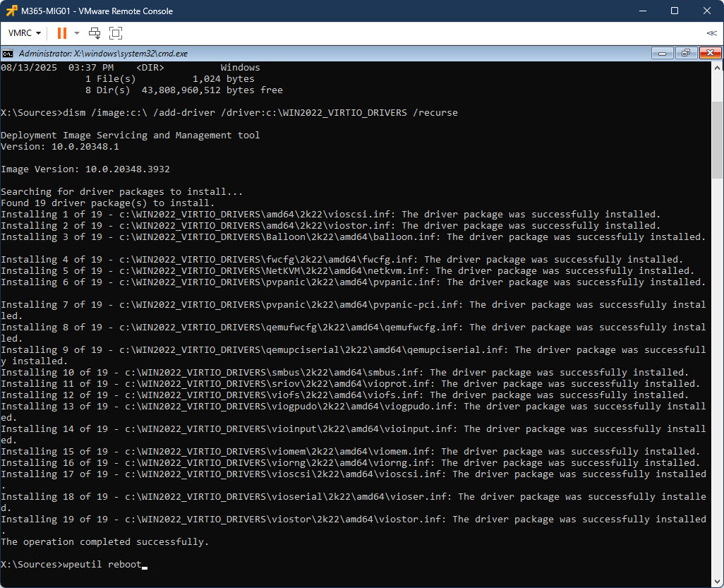
Task: Collapse toolbar using double chevron icon
Action: click(x=711, y=32)
